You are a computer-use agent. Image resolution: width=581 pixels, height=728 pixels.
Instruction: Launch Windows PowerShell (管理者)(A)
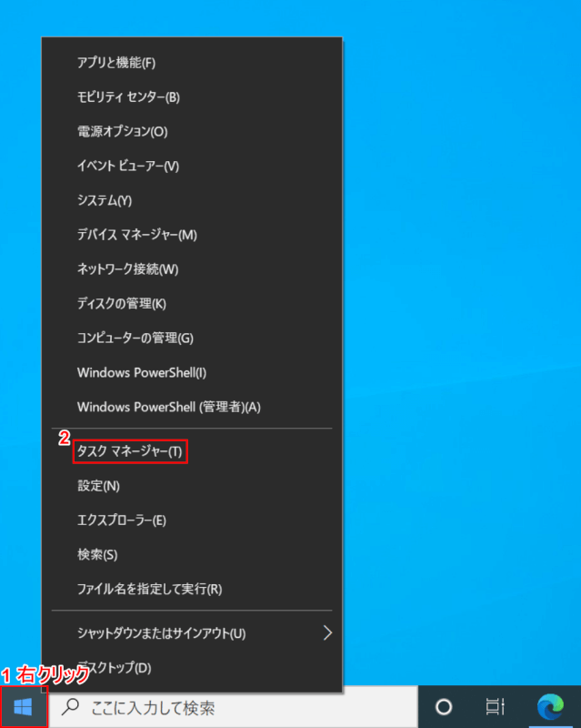[192, 407]
